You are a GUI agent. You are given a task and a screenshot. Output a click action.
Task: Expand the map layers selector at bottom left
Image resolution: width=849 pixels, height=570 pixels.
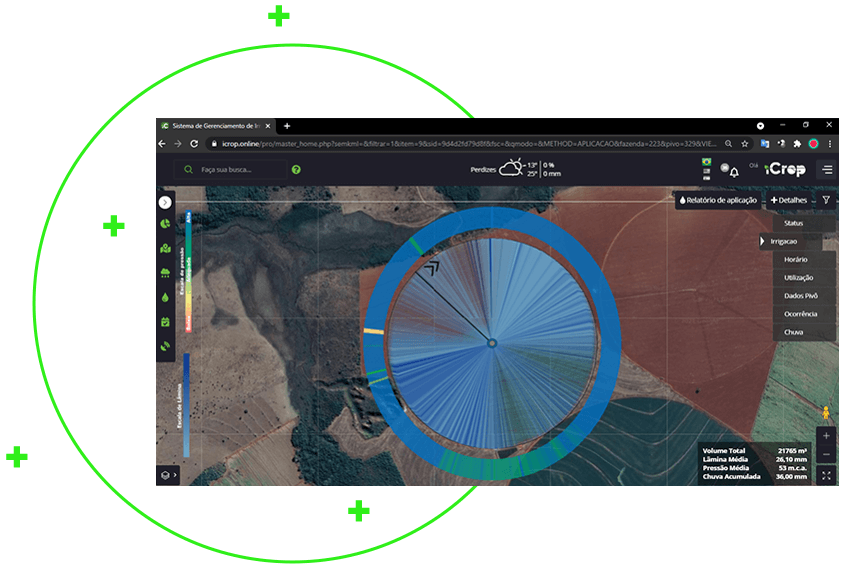pyautogui.click(x=168, y=475)
